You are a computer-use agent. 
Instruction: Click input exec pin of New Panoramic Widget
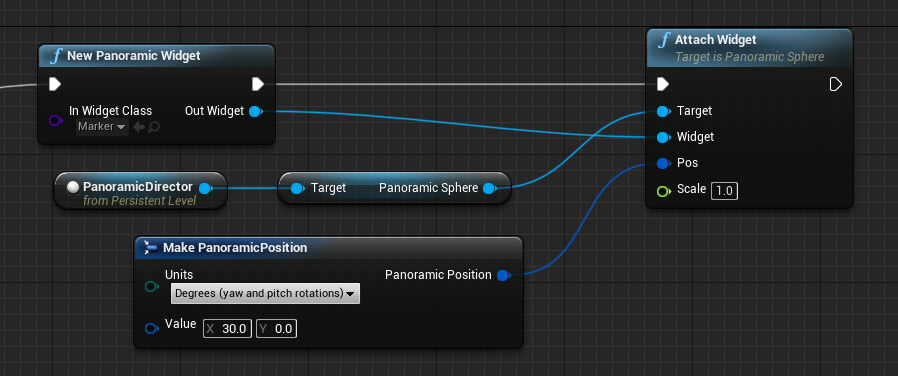[55, 85]
